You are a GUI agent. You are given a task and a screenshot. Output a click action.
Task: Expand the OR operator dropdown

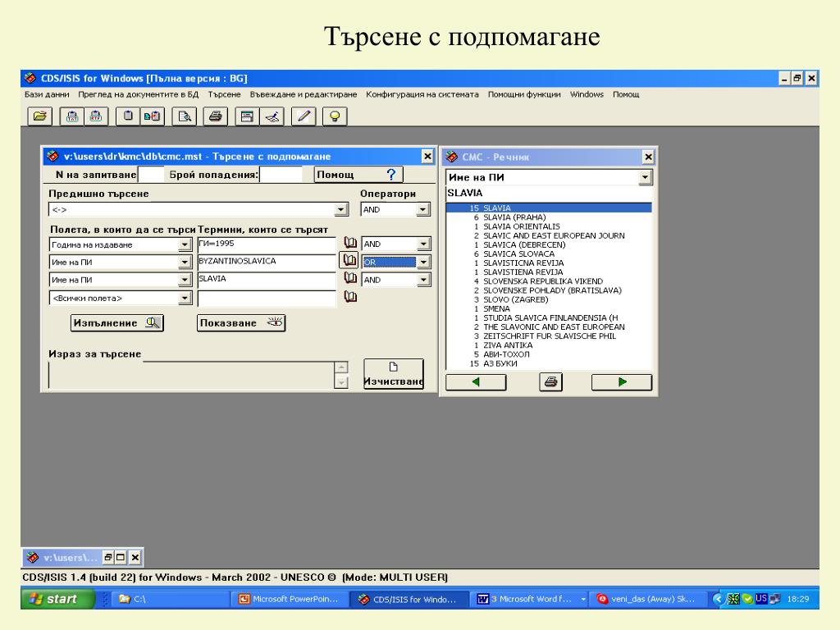pyautogui.click(x=424, y=262)
